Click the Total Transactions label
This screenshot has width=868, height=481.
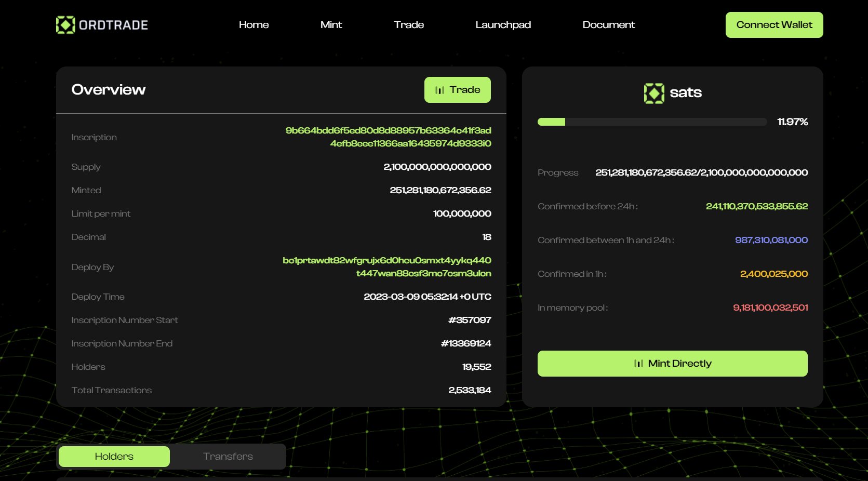coord(112,390)
